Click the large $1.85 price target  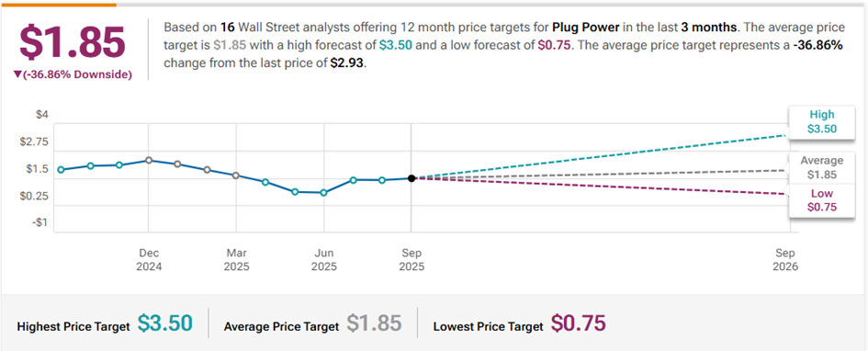click(x=73, y=42)
